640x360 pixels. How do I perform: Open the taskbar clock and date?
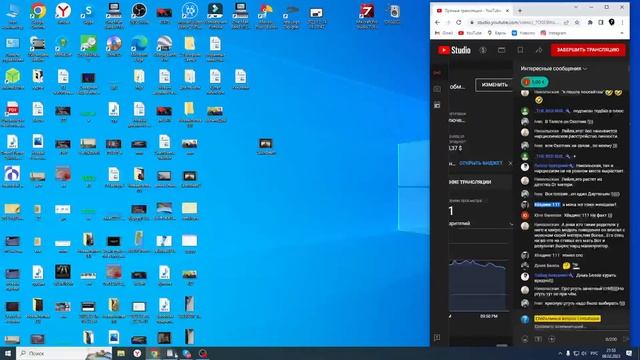pyautogui.click(x=611, y=353)
